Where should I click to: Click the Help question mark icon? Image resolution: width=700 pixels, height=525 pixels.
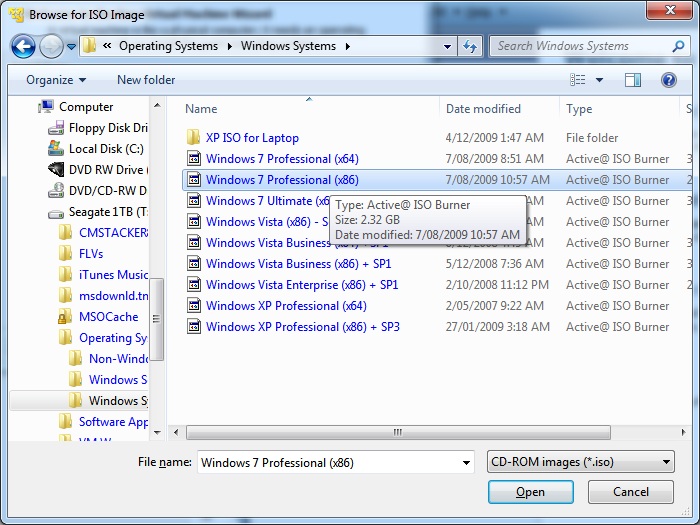pos(668,80)
